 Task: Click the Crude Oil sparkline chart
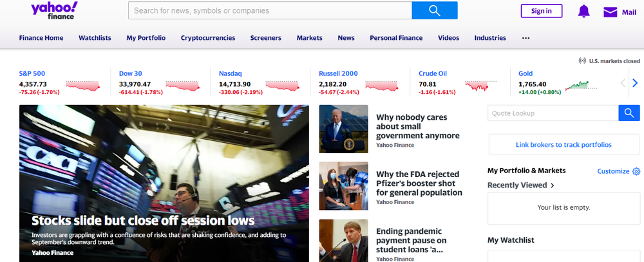481,86
